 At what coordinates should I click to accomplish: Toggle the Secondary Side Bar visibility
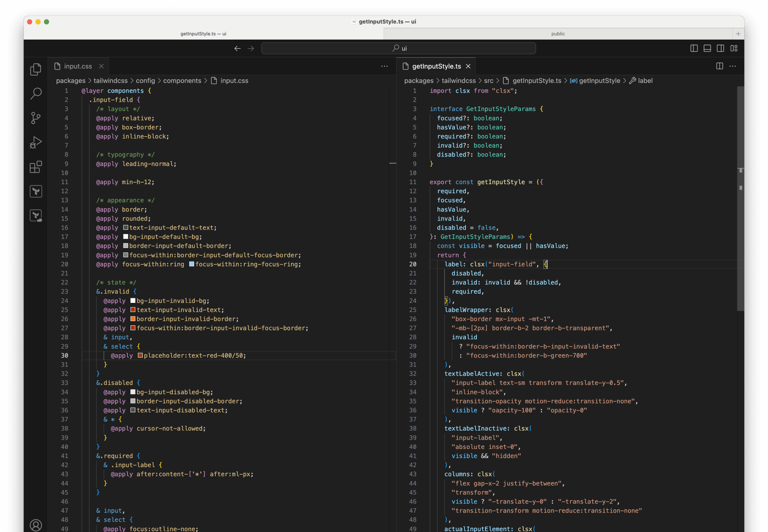(x=720, y=48)
